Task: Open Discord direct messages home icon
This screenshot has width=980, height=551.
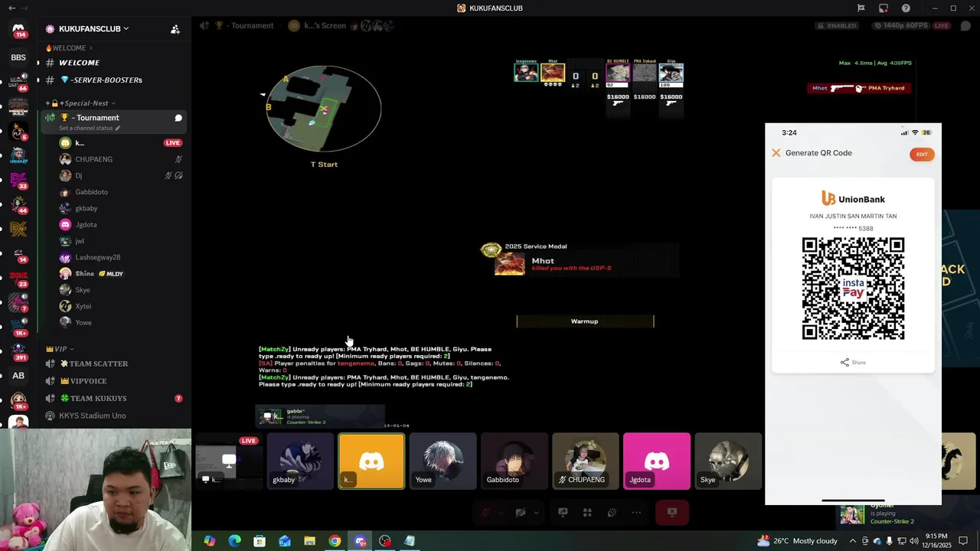Action: (18, 29)
